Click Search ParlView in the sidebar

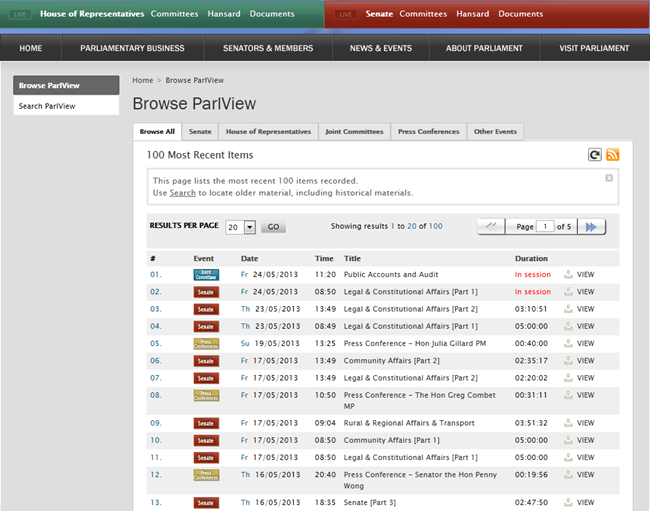tap(47, 106)
